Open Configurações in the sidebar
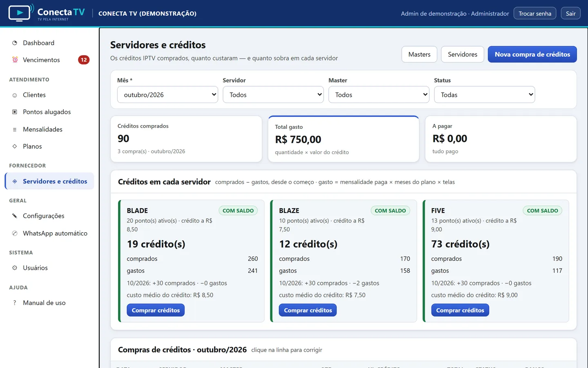The image size is (588, 368). point(49,216)
